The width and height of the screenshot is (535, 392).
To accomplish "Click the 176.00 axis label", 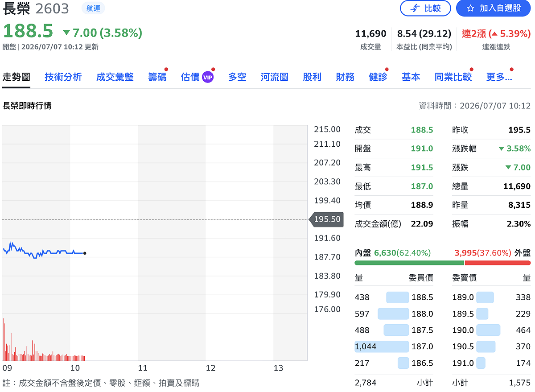I will click(x=327, y=309).
